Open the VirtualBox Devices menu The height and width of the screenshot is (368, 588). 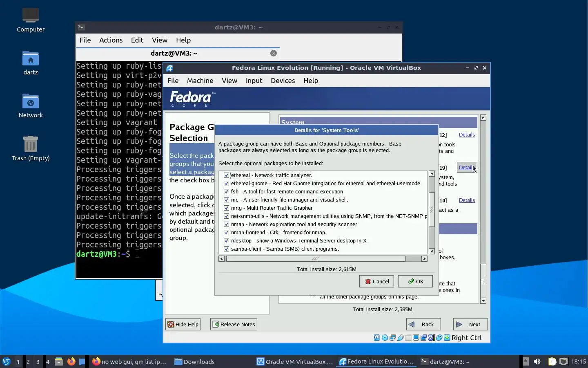pyautogui.click(x=283, y=81)
